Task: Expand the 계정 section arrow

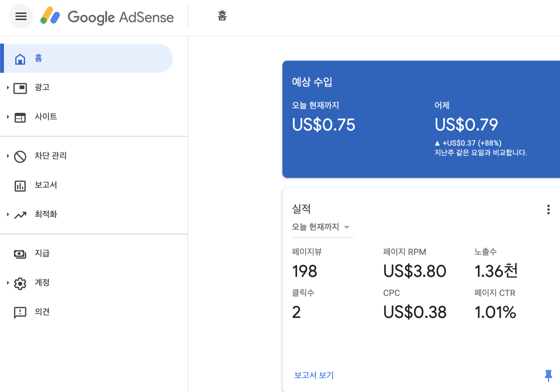Action: [8, 283]
